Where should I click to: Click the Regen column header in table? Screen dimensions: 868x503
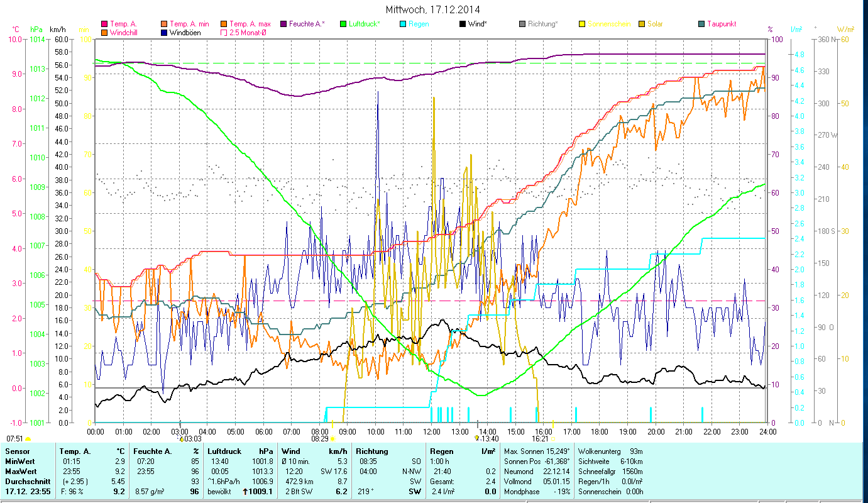click(x=442, y=451)
